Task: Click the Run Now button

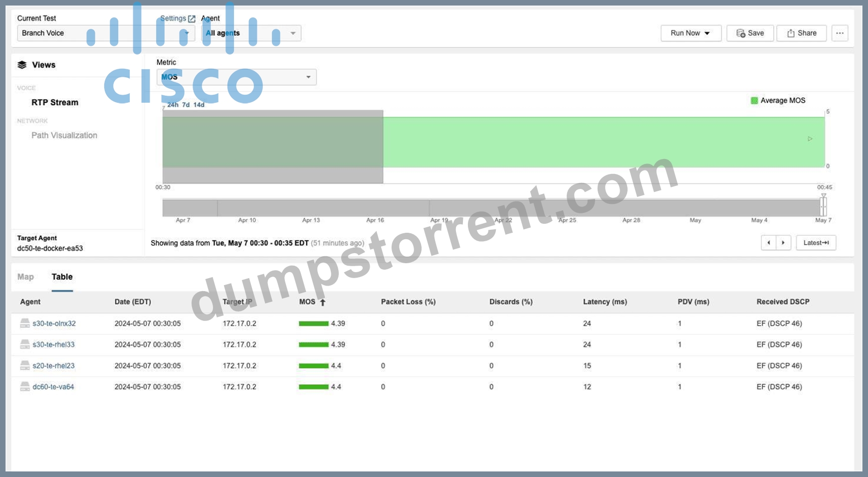Action: pyautogui.click(x=691, y=33)
